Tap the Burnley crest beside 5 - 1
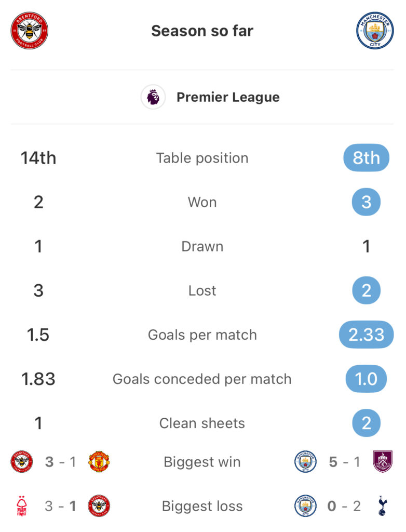Image resolution: width=406 pixels, height=532 pixels. pyautogui.click(x=383, y=461)
